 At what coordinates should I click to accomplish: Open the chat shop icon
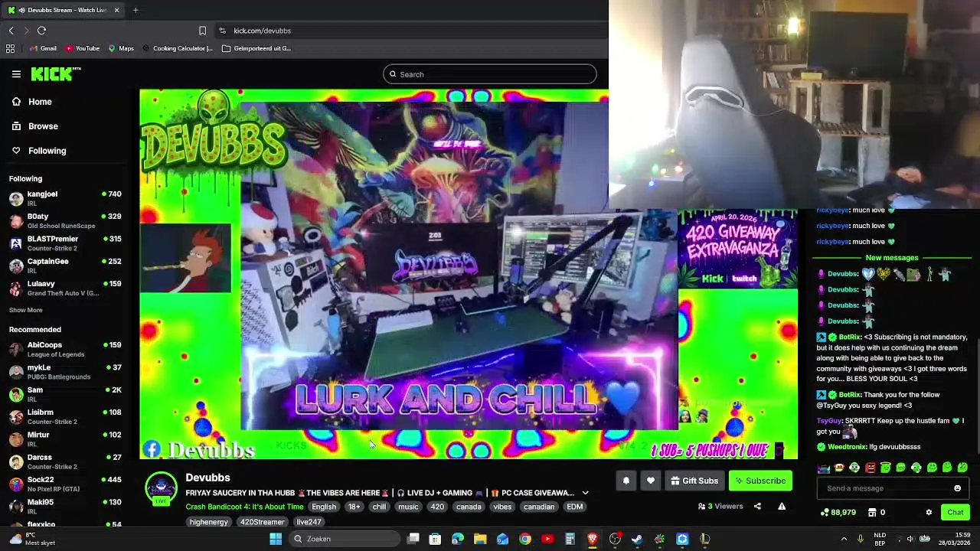(872, 512)
